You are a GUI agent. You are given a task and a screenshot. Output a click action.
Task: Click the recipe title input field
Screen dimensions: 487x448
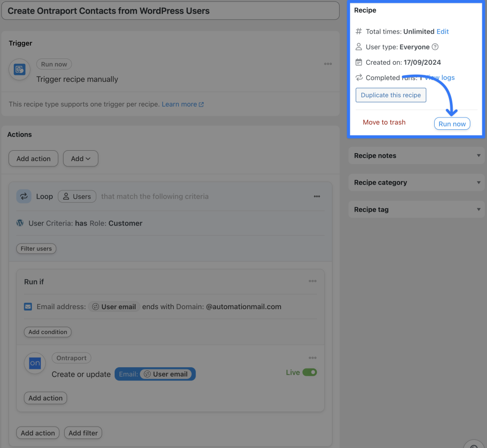point(170,10)
